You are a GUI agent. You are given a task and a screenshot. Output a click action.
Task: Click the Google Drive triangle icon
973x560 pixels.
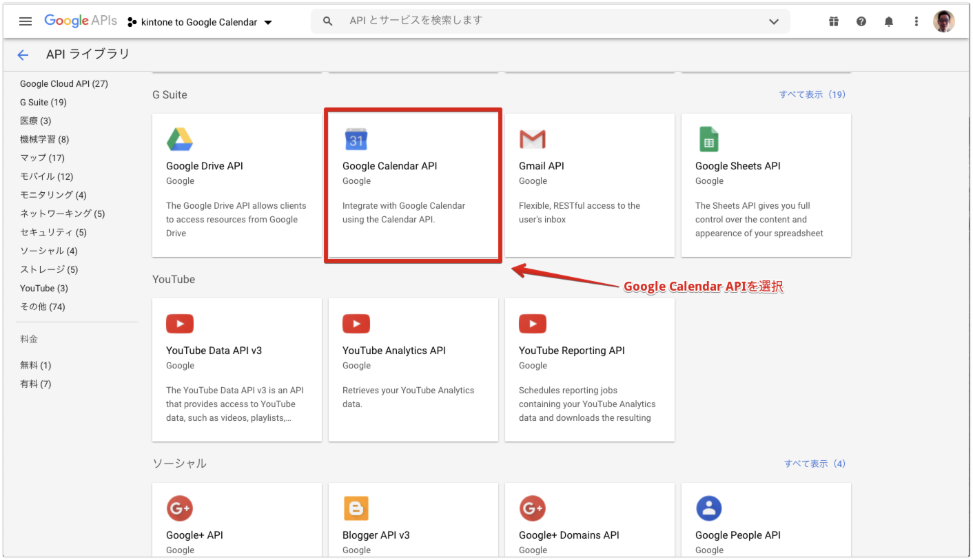180,139
